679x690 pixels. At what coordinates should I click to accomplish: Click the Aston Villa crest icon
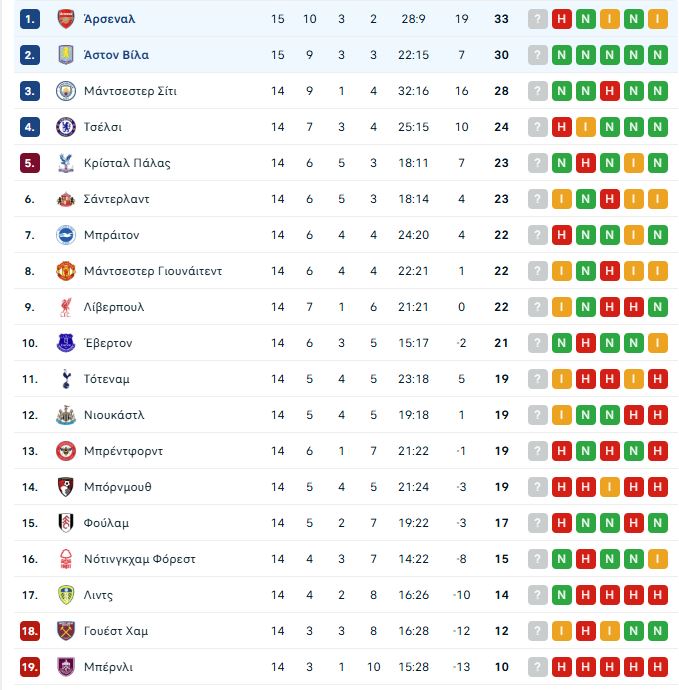66,55
